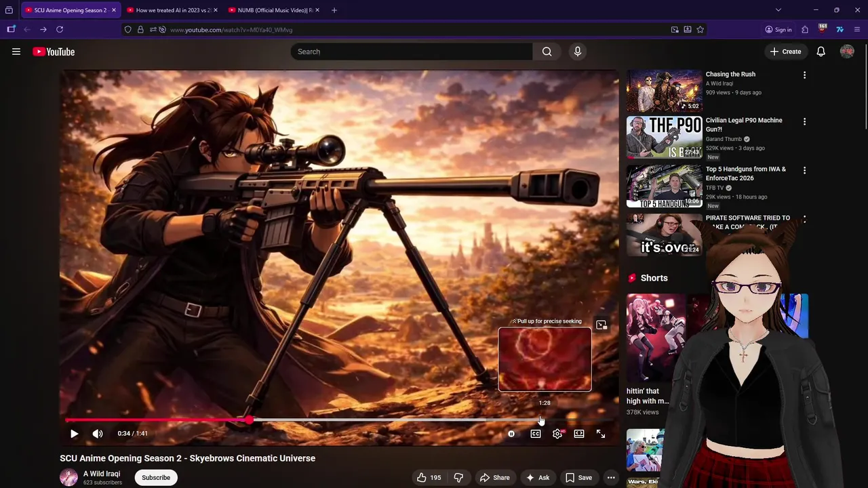
Task: Click the search magnifier button
Action: pos(547,52)
